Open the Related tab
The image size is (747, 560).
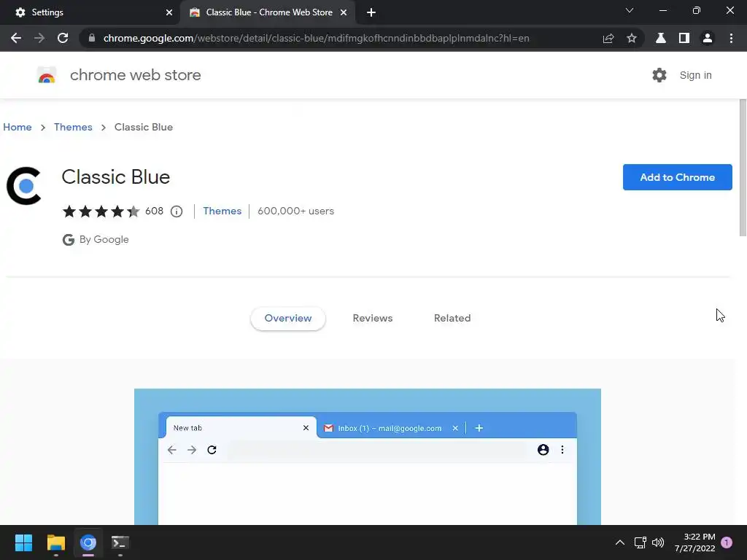(452, 318)
